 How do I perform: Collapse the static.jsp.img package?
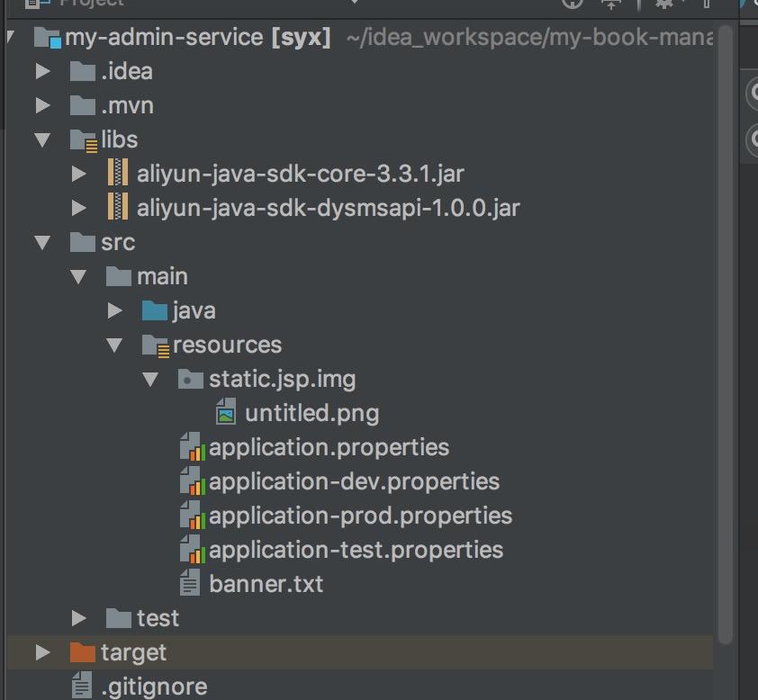(150, 379)
